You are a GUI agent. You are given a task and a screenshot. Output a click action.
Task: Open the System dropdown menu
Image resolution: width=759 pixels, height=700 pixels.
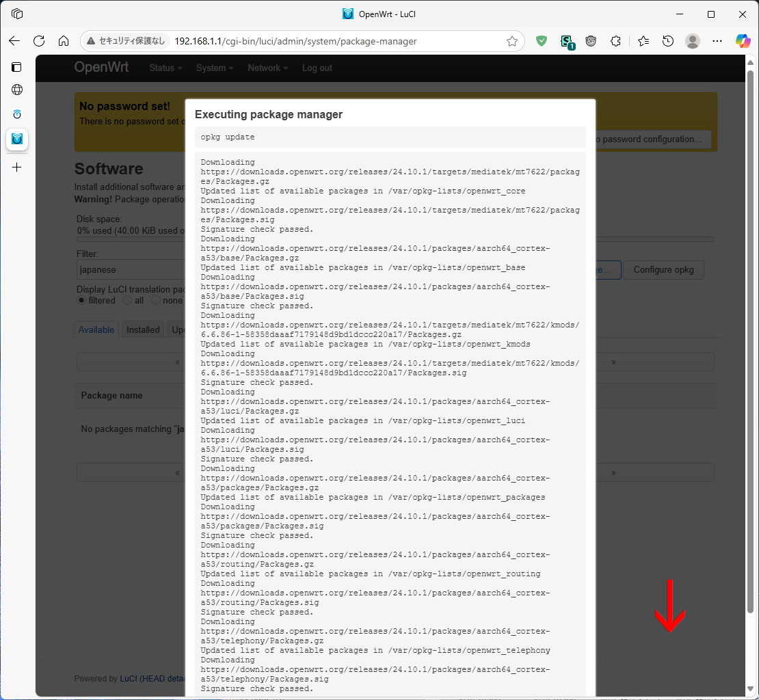[211, 68]
